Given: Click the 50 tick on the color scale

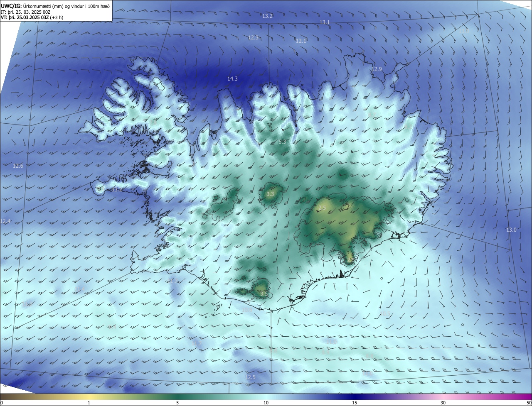Looking at the screenshot, I should [x=529, y=403].
